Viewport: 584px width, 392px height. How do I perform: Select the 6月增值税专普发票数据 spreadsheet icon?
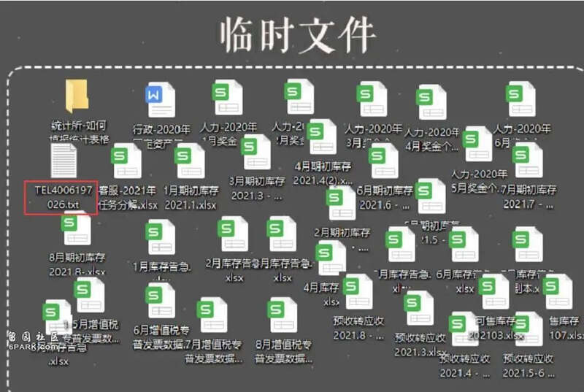point(160,301)
